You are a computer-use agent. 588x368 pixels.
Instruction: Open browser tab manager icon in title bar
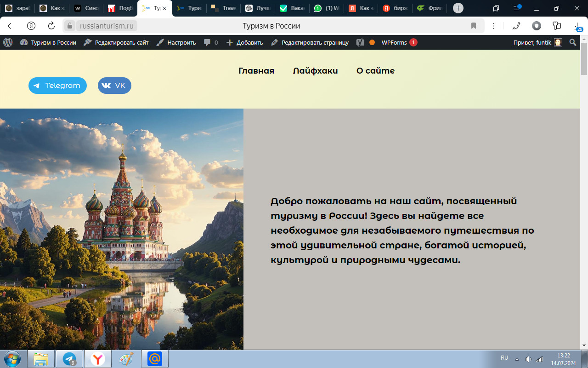[496, 8]
